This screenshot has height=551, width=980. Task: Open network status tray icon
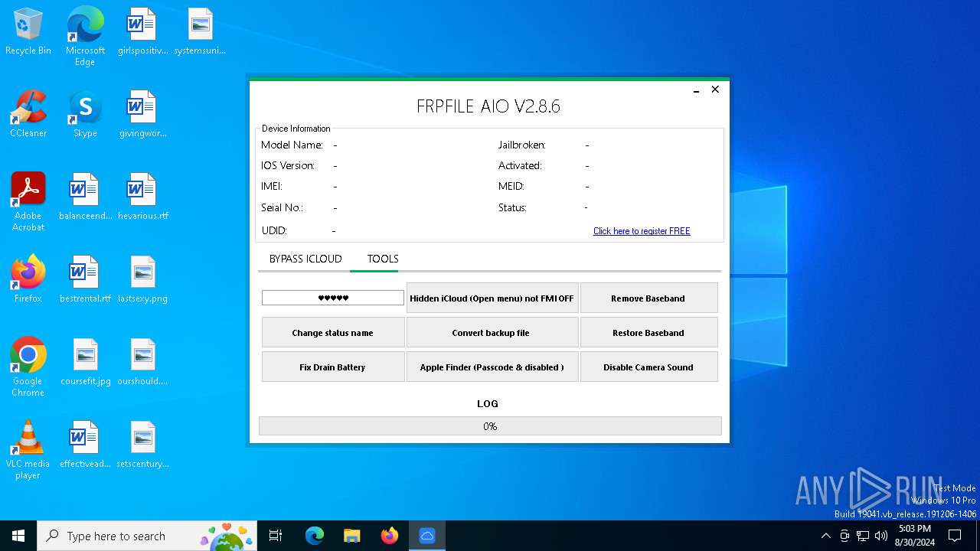click(863, 536)
